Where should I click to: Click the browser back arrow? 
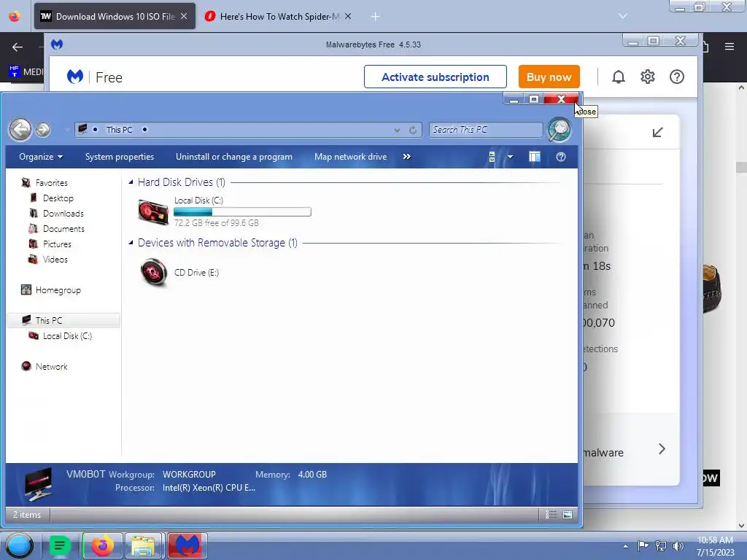[x=18, y=47]
